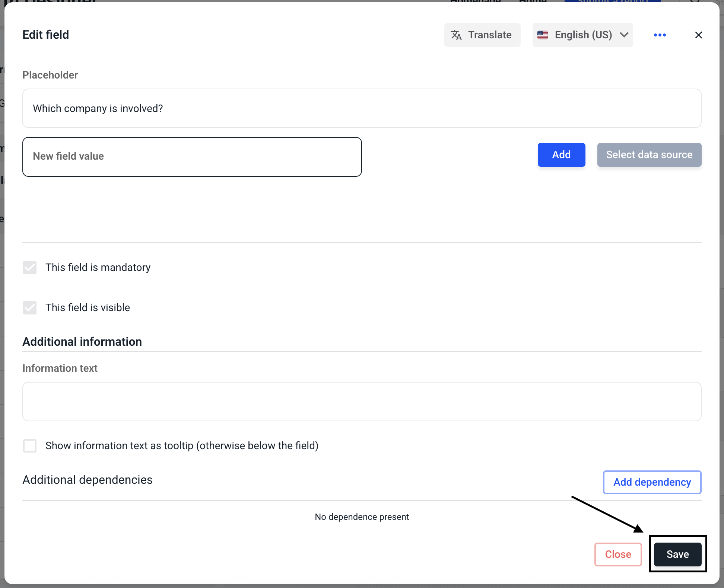Viewport: 724px width, 588px height.
Task: Click the US flag icon
Action: (543, 35)
